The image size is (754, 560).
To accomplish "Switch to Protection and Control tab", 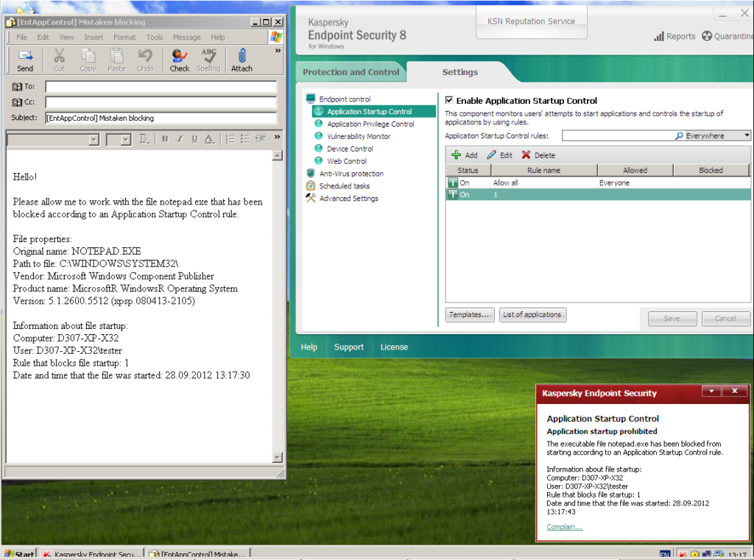I will pos(351,72).
